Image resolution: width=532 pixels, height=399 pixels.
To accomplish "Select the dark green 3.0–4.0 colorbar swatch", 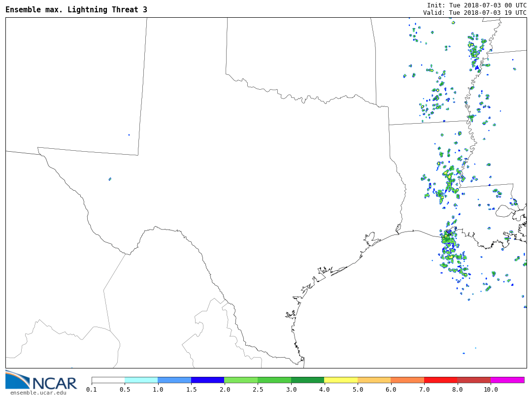I will [307, 380].
